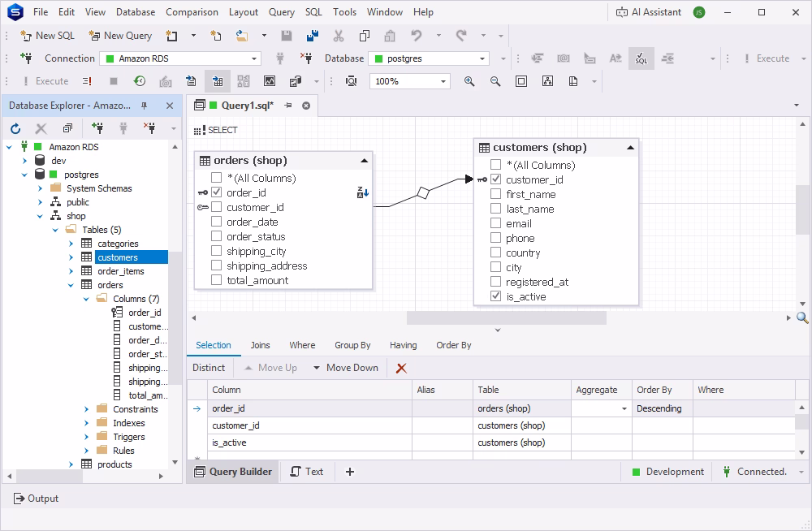Click the Descending Order By cell
Screen dimensions: 812x531
(663, 408)
